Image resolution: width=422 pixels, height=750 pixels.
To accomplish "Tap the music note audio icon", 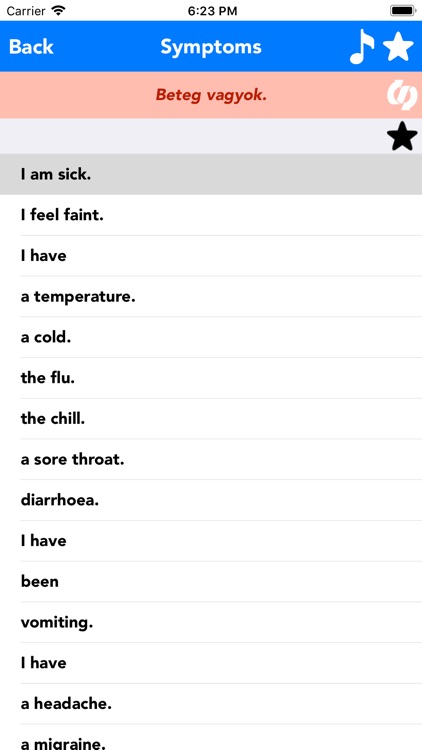I will 362,47.
